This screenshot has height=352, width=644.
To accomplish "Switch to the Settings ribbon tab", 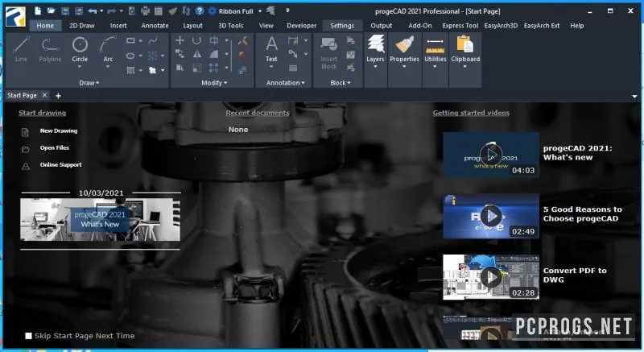I will point(342,26).
